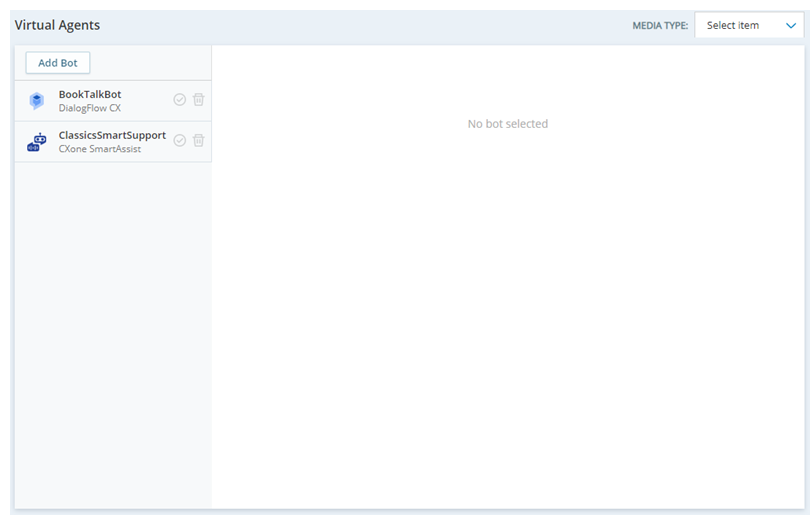Image resolution: width=812 pixels, height=527 pixels.
Task: Click the MEDIA TYPE label
Action: 660,25
